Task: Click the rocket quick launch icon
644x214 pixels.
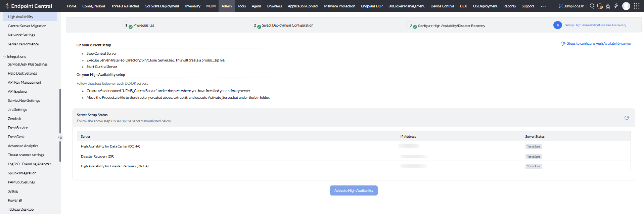Action: point(608,6)
